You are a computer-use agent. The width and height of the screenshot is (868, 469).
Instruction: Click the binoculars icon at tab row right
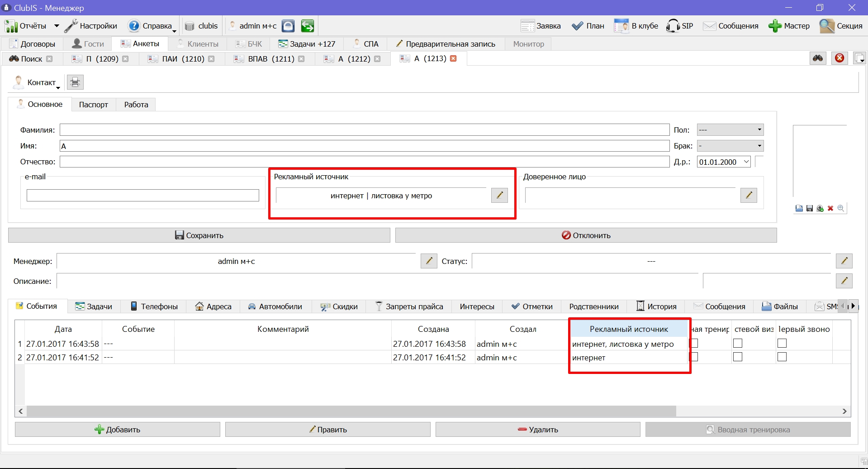pyautogui.click(x=818, y=58)
